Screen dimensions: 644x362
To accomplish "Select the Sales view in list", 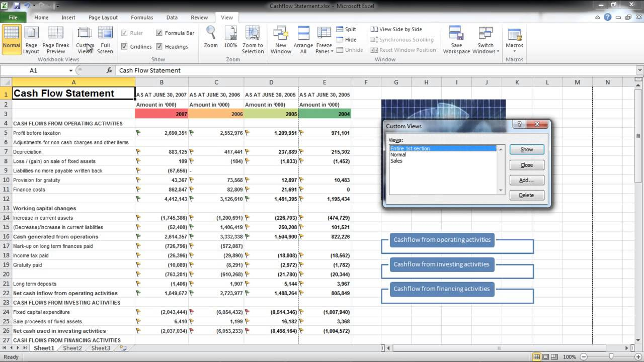I will 396,161.
